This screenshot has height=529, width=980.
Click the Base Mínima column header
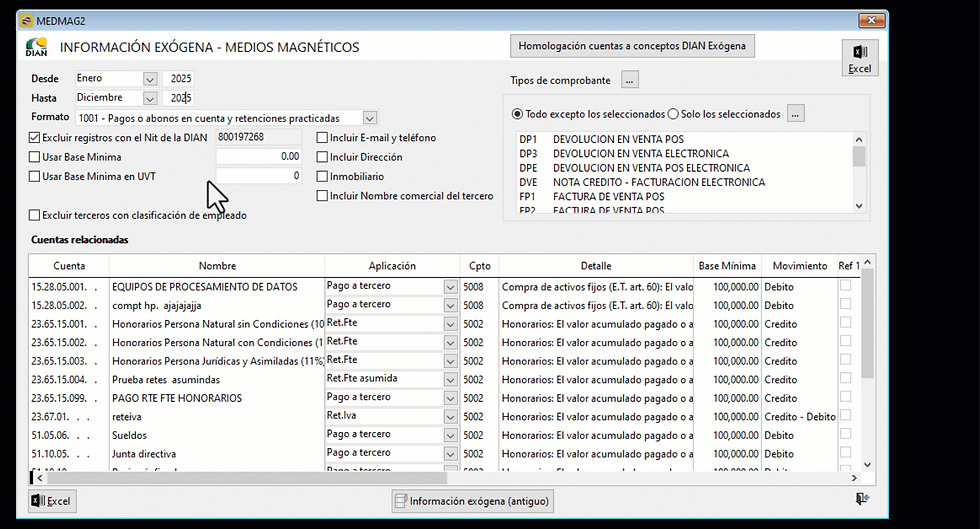(727, 266)
